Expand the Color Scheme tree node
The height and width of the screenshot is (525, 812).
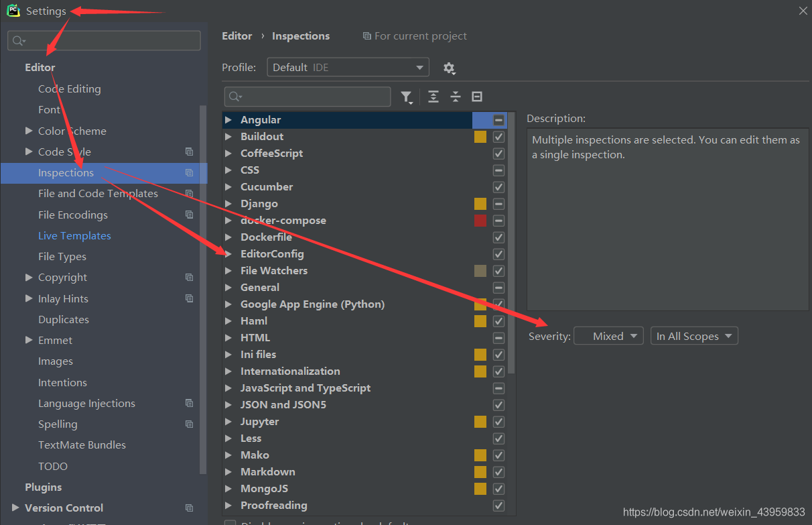click(x=29, y=131)
